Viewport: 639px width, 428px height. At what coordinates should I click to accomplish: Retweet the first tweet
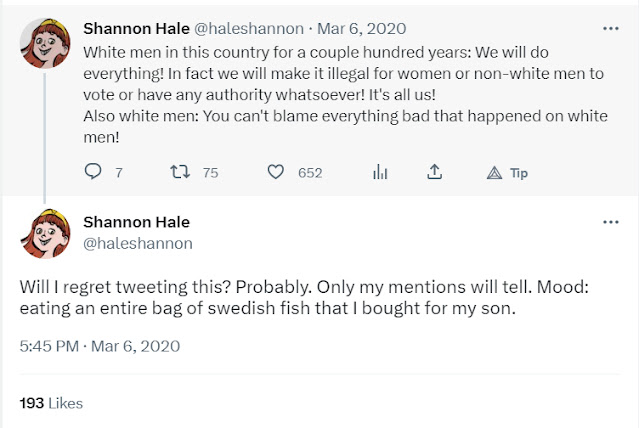[x=182, y=172]
